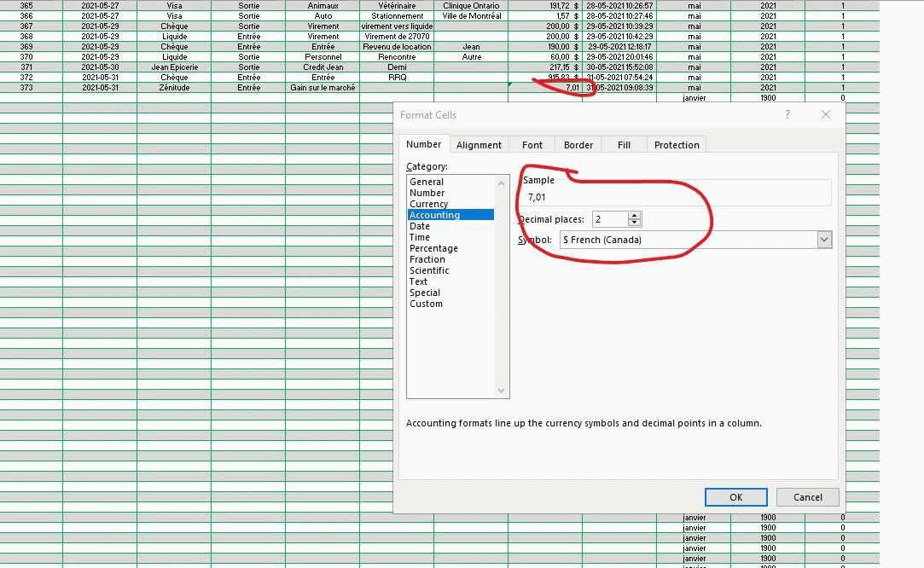The height and width of the screenshot is (568, 924).
Task: Open the Font tab
Action: pyautogui.click(x=532, y=145)
